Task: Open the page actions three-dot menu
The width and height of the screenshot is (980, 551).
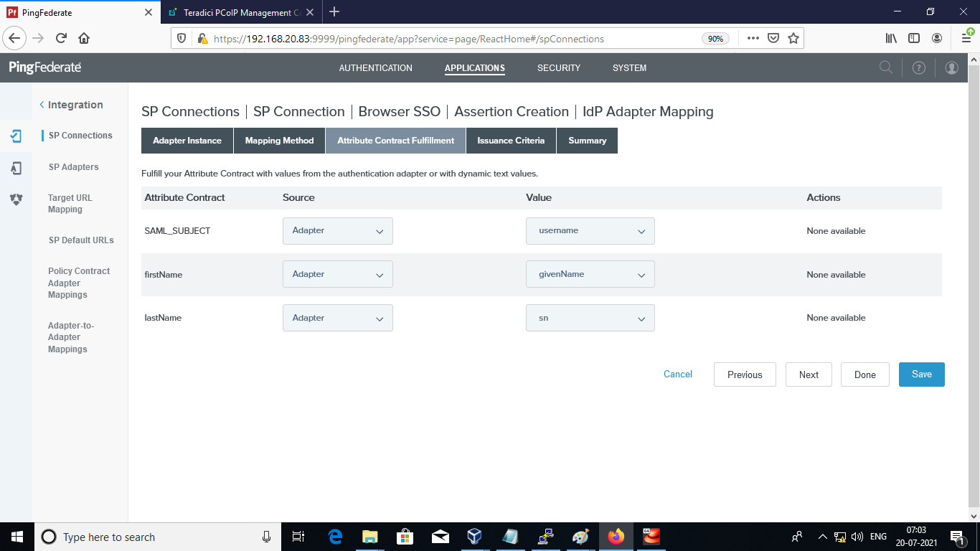Action: 753,38
